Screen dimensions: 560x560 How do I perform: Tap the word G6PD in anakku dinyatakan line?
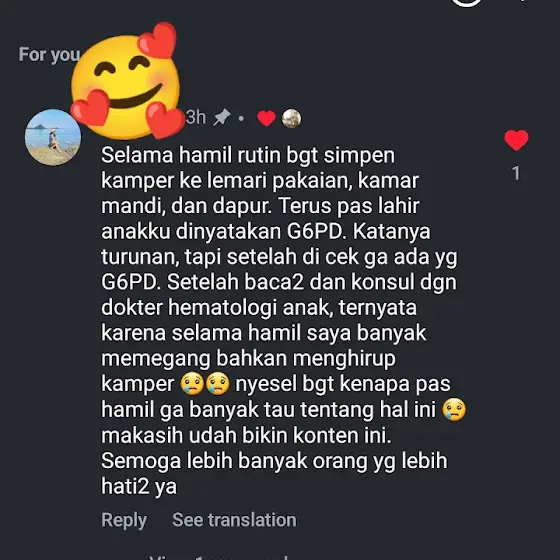[x=314, y=231]
